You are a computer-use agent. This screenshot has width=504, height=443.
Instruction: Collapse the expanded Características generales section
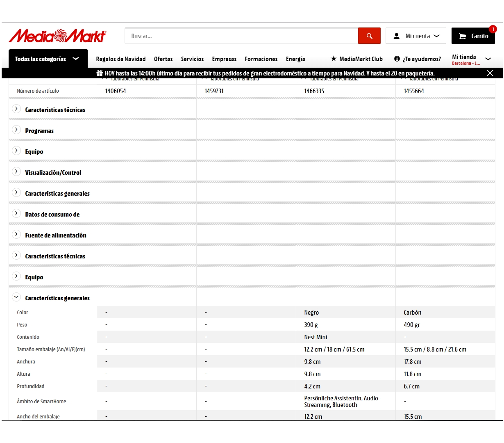[x=16, y=297]
